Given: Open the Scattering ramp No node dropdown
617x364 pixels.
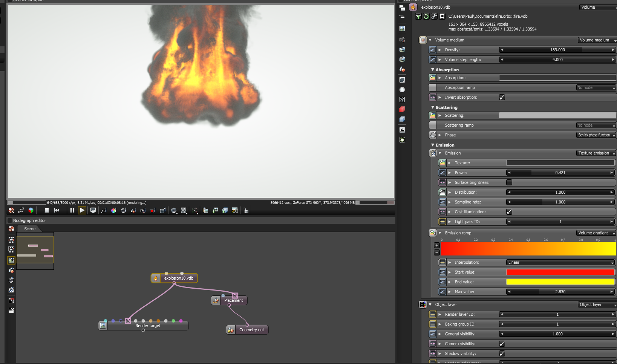Looking at the screenshot, I should (x=596, y=125).
